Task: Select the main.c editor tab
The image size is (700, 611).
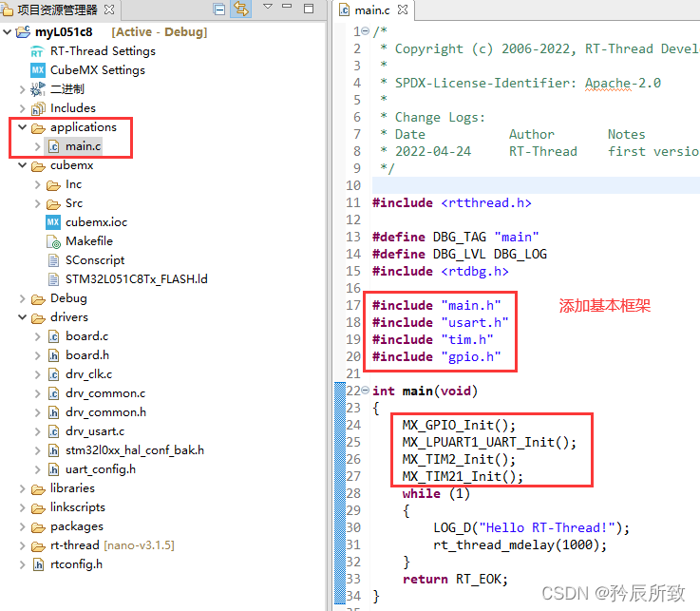Action: 372,10
